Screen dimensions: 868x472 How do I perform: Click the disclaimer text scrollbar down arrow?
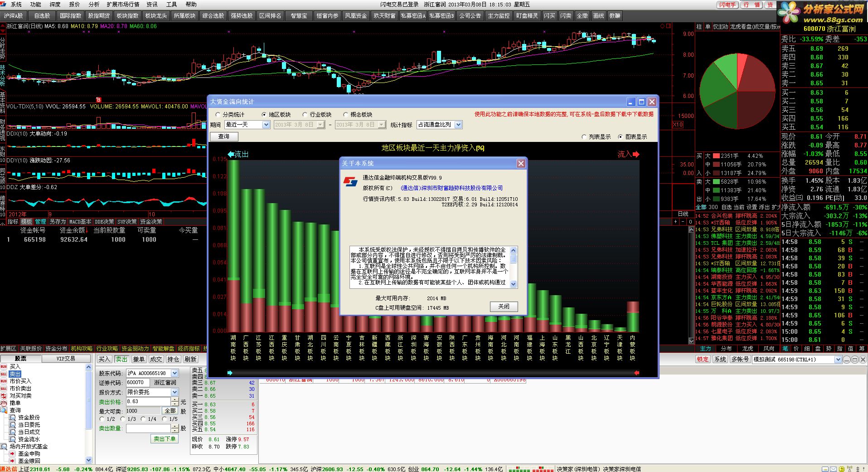click(x=514, y=284)
